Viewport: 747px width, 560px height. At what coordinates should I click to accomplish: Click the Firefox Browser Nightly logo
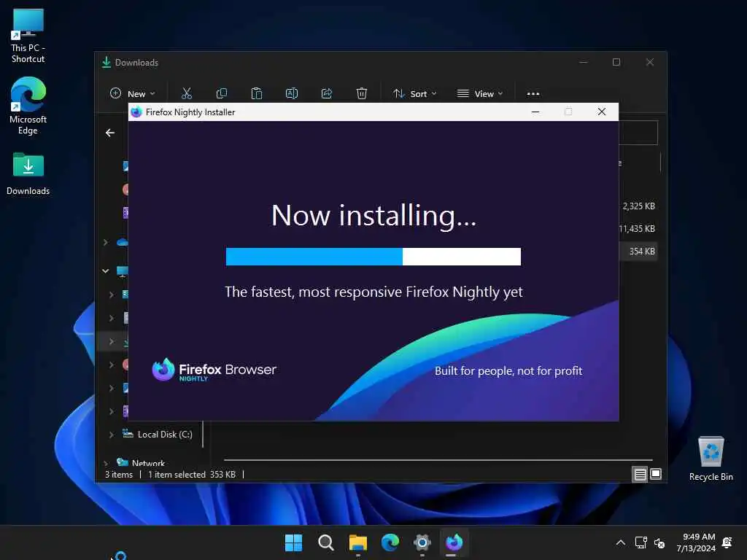pyautogui.click(x=214, y=370)
